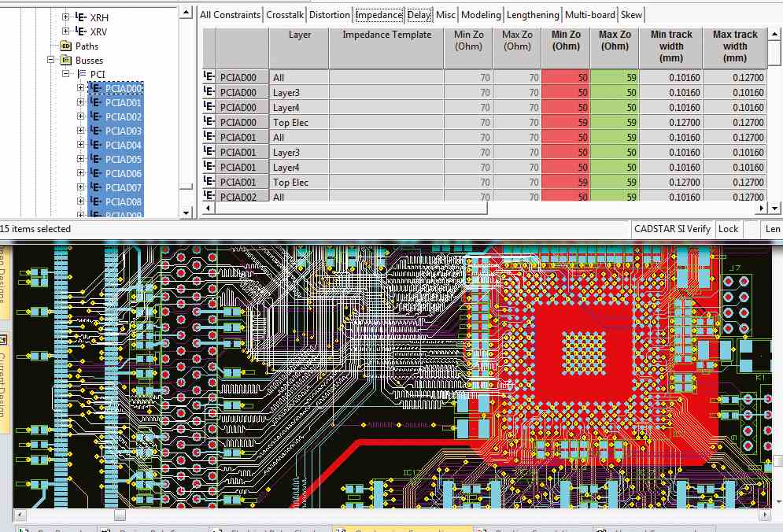Image resolution: width=783 pixels, height=532 pixels.
Task: Click the tree panel scroll-down arrow
Action: coord(186,212)
